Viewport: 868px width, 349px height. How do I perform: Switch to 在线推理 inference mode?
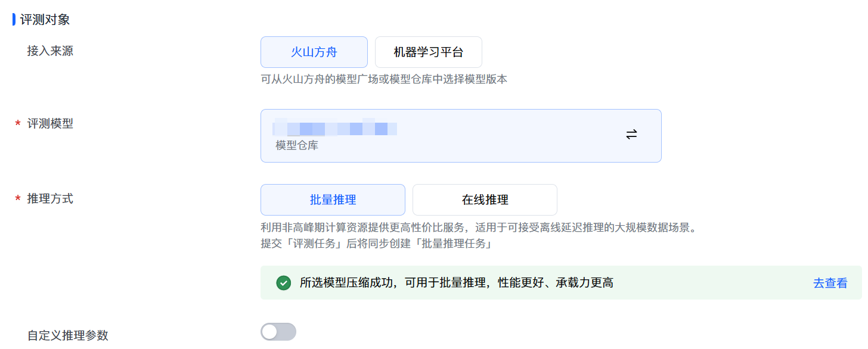click(x=485, y=200)
